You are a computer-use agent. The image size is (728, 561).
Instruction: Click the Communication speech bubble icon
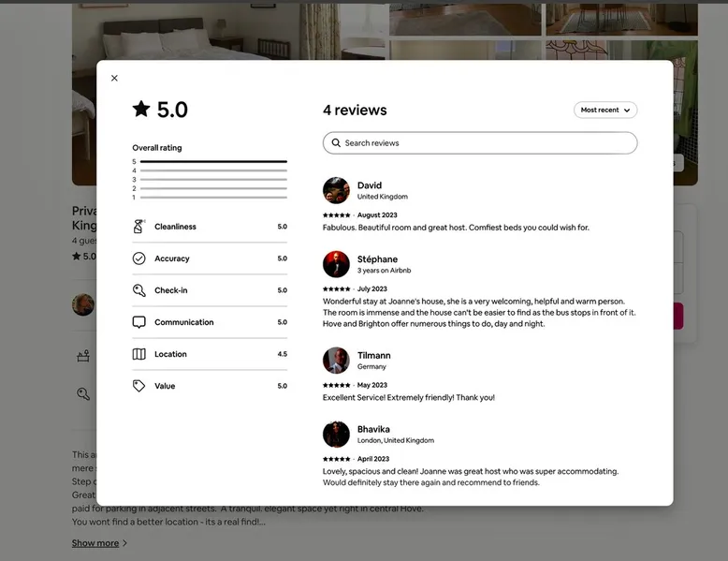tap(138, 322)
